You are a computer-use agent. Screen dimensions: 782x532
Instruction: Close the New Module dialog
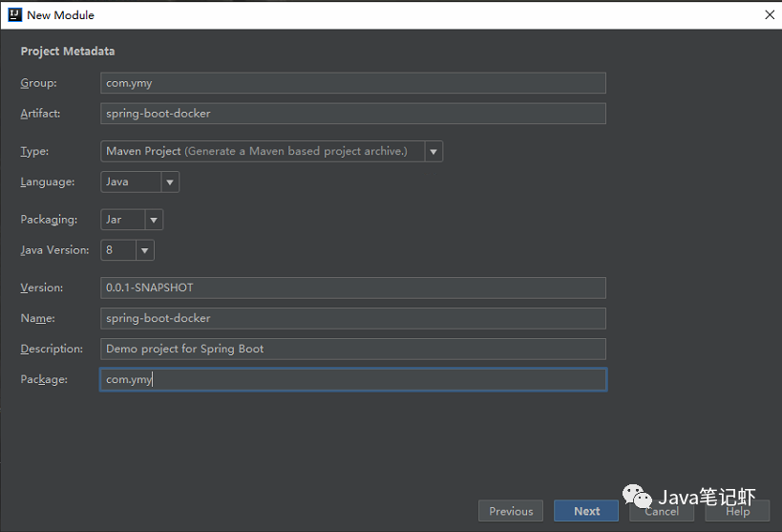[x=770, y=15]
